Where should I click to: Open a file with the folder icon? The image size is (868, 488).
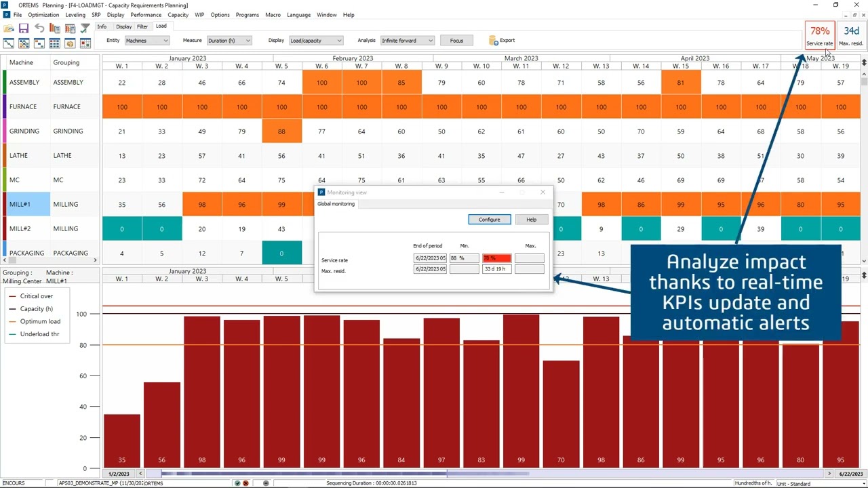tap(9, 28)
